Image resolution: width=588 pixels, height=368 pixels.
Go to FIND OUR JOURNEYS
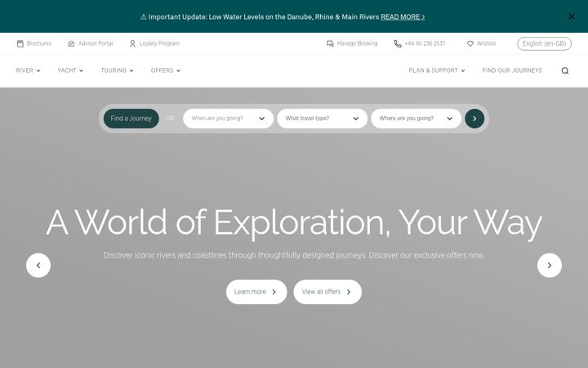point(512,70)
